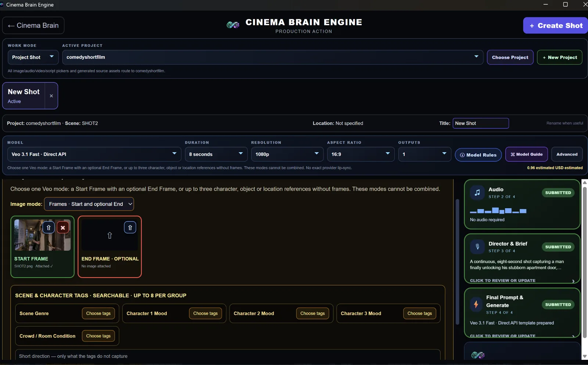This screenshot has width=588, height=365.
Task: Click the brain logo in the bottom right card
Action: click(x=478, y=355)
